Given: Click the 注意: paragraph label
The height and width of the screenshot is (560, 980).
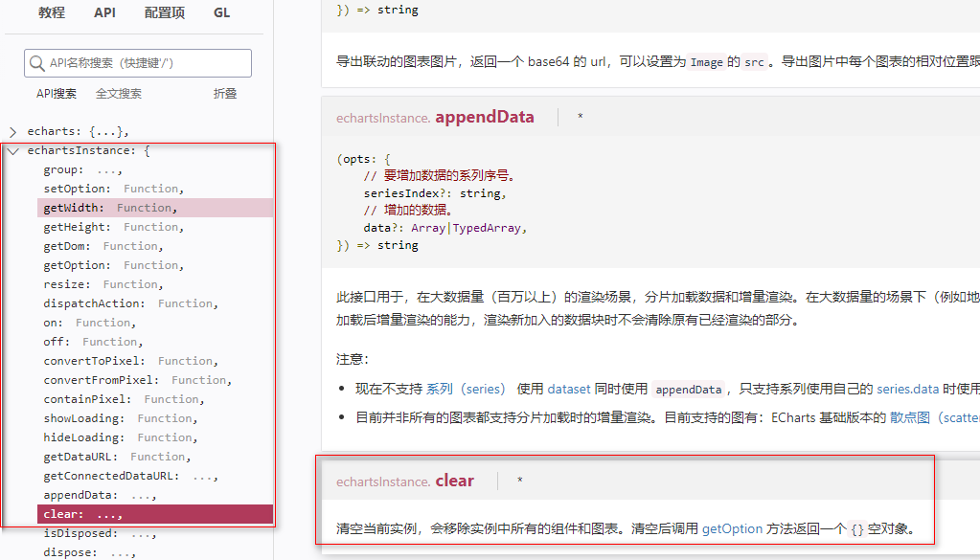Looking at the screenshot, I should [353, 359].
